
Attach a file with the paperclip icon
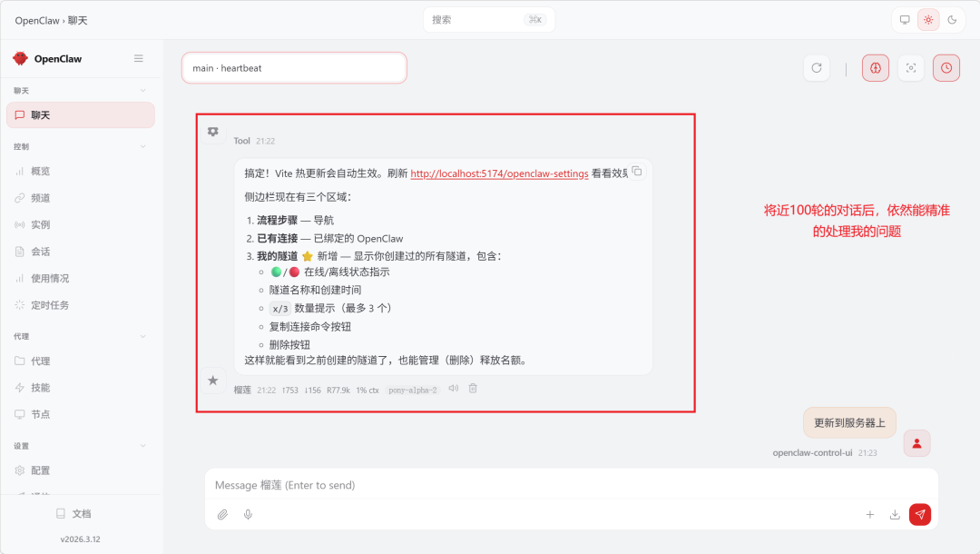222,514
